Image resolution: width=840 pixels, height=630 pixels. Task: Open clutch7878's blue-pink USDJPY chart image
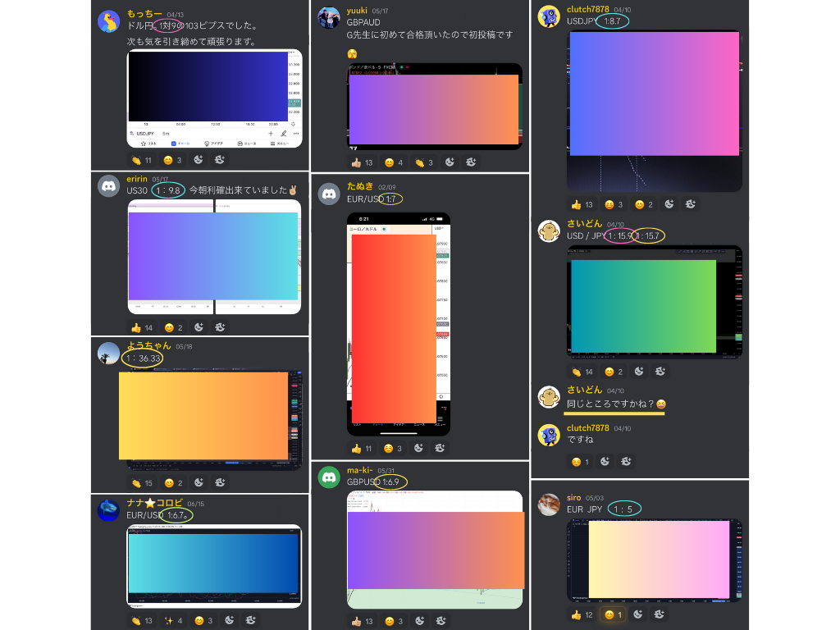pos(654,93)
